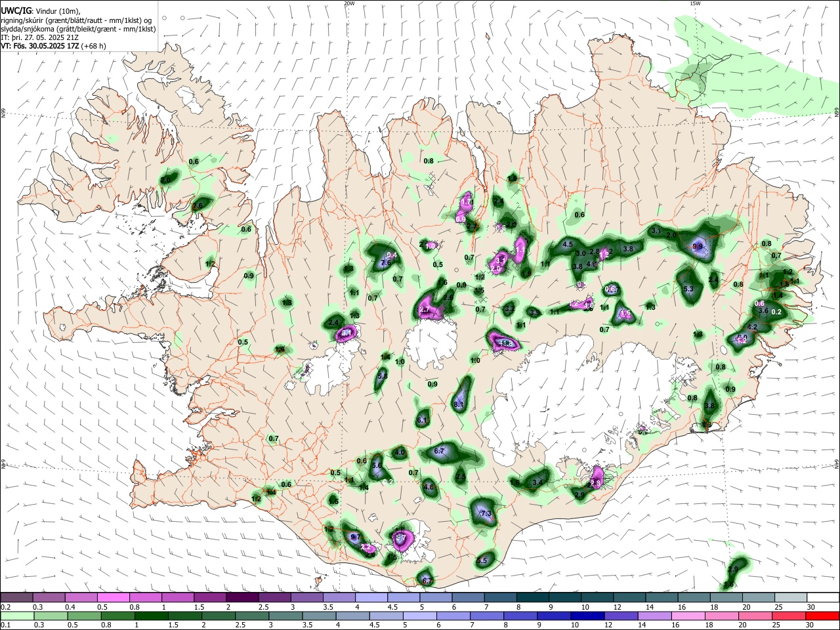Click the 2.6 precipitation value in the Westfjords

tap(198, 205)
